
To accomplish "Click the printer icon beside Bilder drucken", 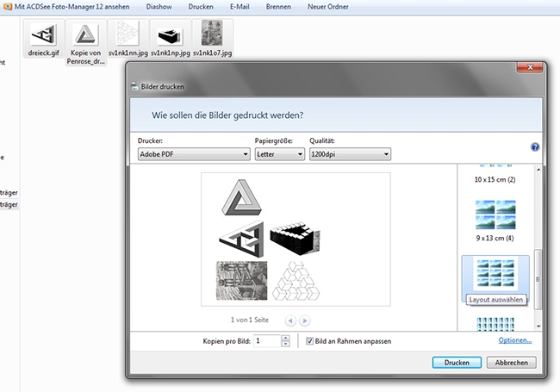I will (134, 86).
